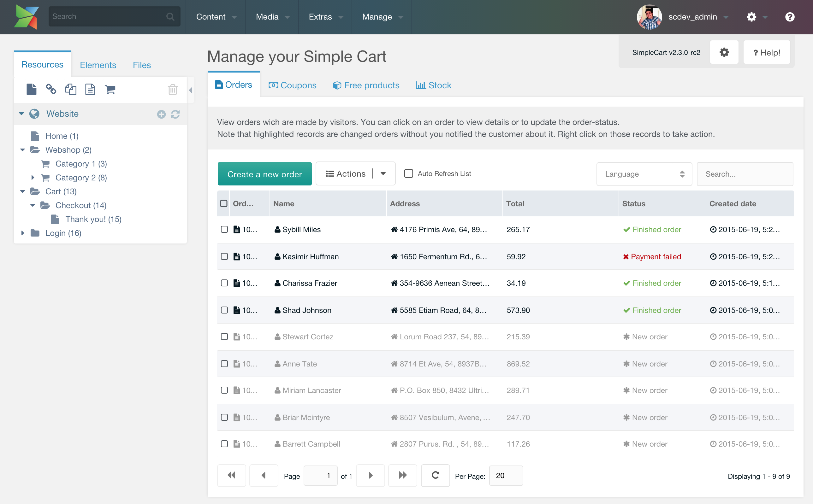Click the shopping cart toolbar icon

(110, 89)
